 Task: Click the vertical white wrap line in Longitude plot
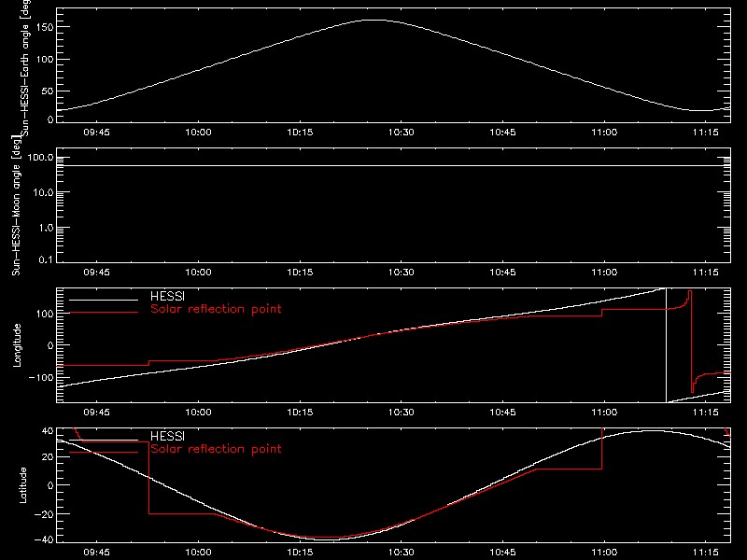pyautogui.click(x=666, y=345)
